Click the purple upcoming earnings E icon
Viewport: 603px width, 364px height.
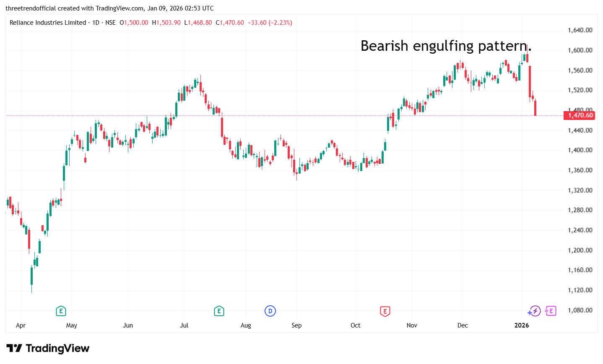coord(551,311)
